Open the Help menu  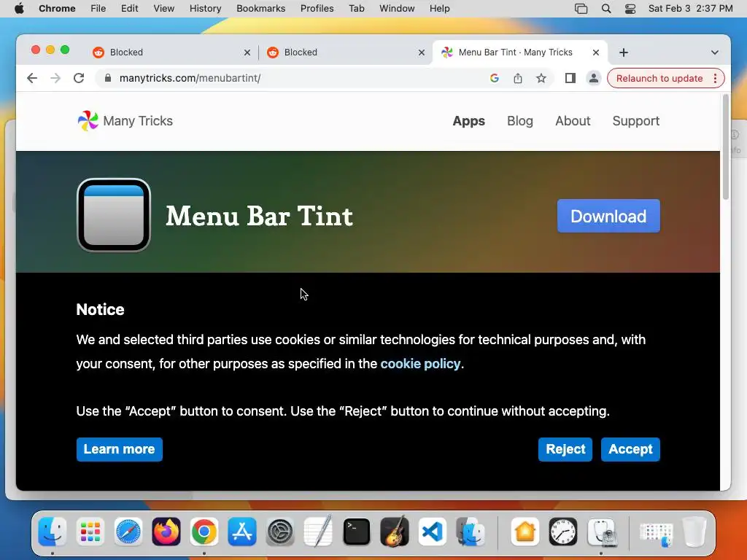[439, 9]
